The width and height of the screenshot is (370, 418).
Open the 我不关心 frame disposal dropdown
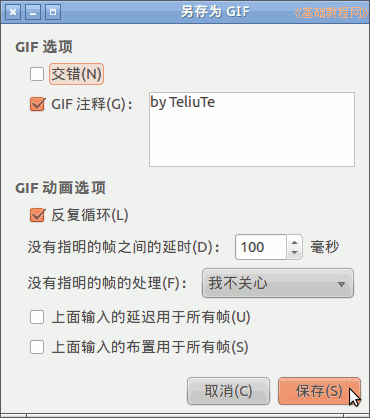(278, 283)
